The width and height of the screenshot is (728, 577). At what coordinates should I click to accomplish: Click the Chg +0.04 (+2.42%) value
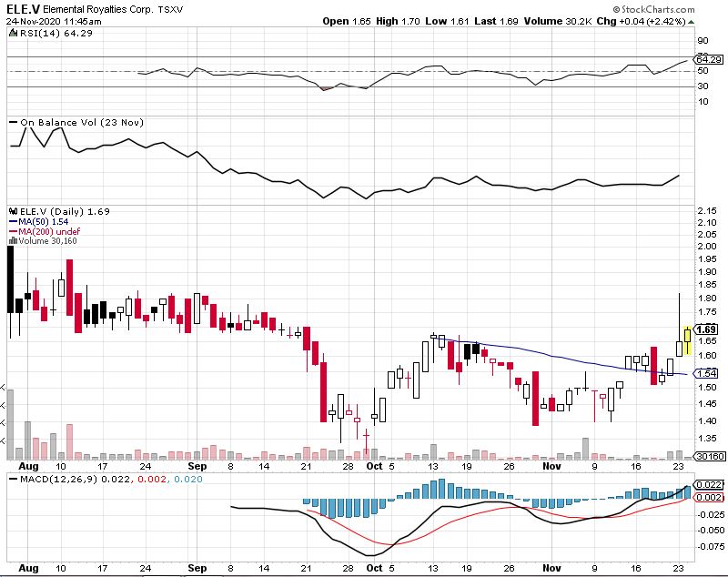(x=642, y=21)
